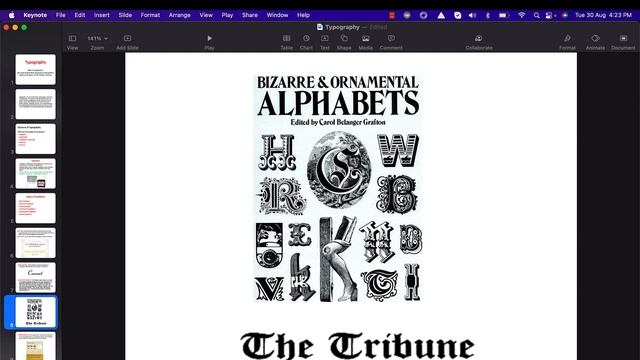This screenshot has width=640, height=360.
Task: Select the Typography title slide thumbnail
Action: point(36,69)
